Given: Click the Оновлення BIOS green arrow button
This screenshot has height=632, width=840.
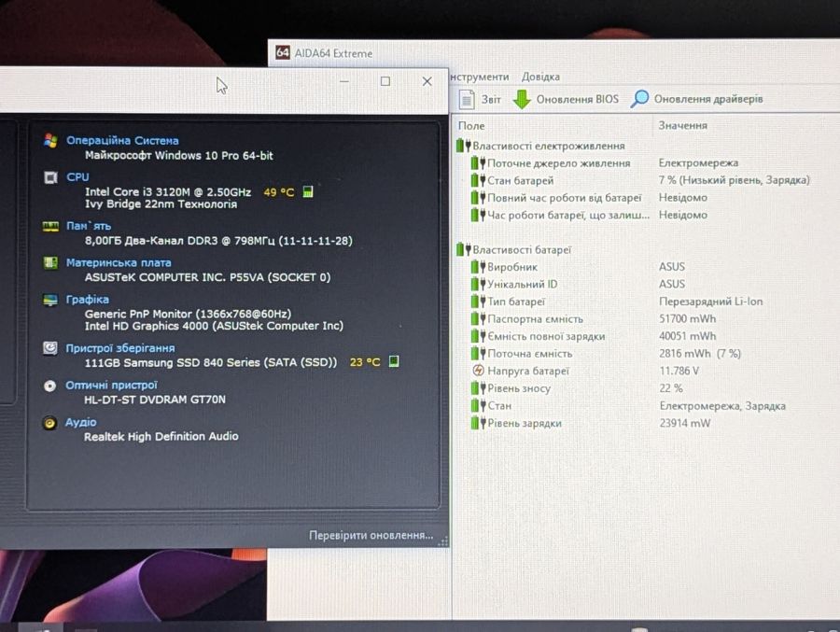Looking at the screenshot, I should pyautogui.click(x=566, y=99).
